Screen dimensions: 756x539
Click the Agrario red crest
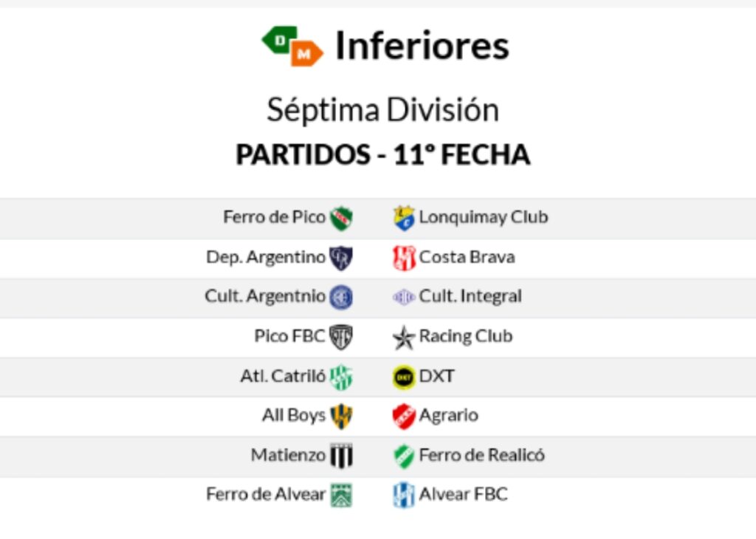click(404, 416)
